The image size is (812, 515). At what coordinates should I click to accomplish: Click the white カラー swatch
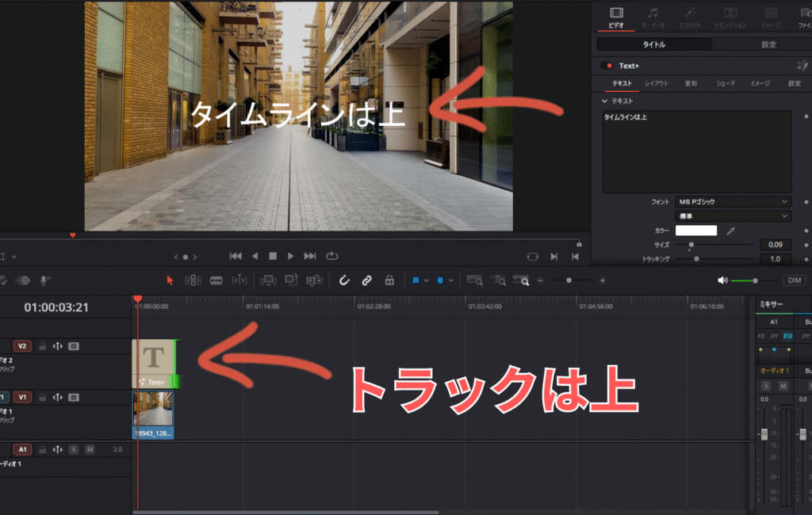coord(695,231)
